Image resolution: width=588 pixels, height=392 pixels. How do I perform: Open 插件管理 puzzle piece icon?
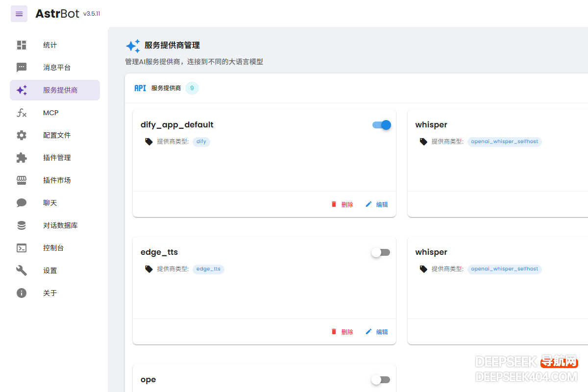[x=22, y=158]
